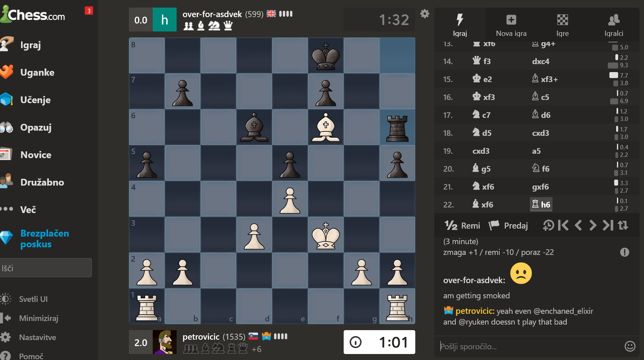
Task: Go forward one move
Action: point(593,225)
